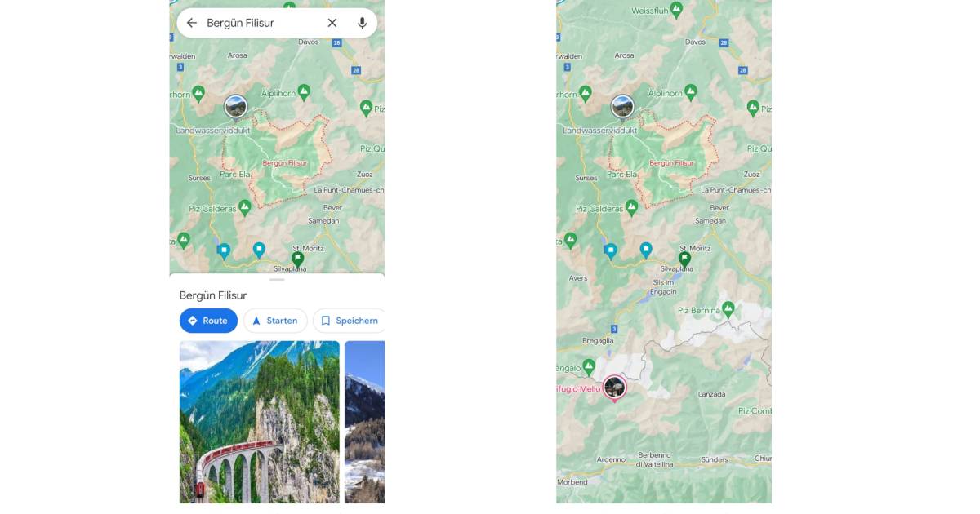Open the Rifugio Mello photo marker
The image size is (980, 514).
[x=615, y=388]
